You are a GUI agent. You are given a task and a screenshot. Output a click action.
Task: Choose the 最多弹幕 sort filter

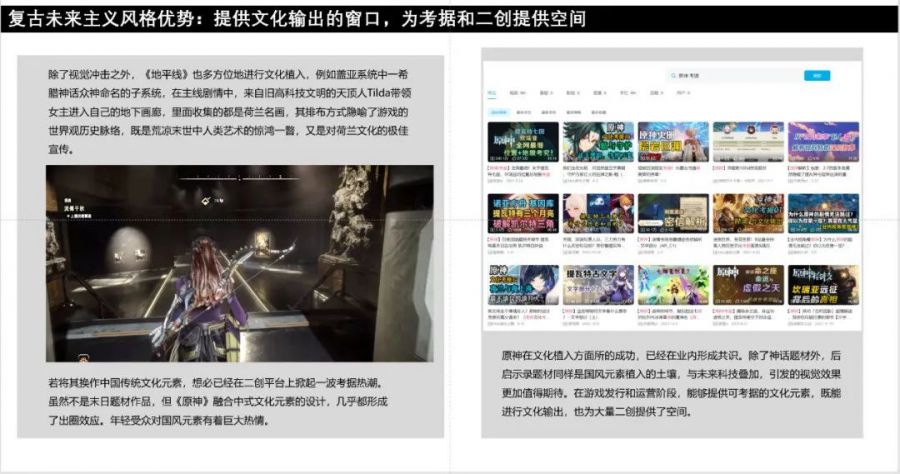pyautogui.click(x=573, y=112)
